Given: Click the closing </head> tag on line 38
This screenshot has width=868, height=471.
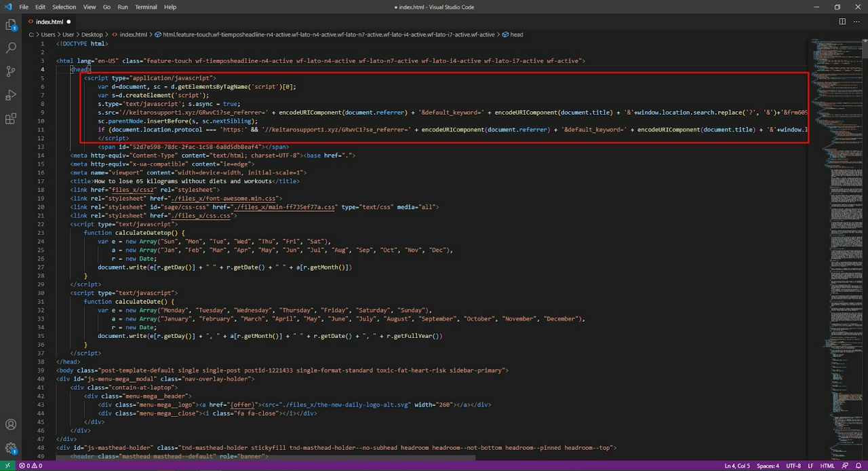Looking at the screenshot, I should point(68,362).
